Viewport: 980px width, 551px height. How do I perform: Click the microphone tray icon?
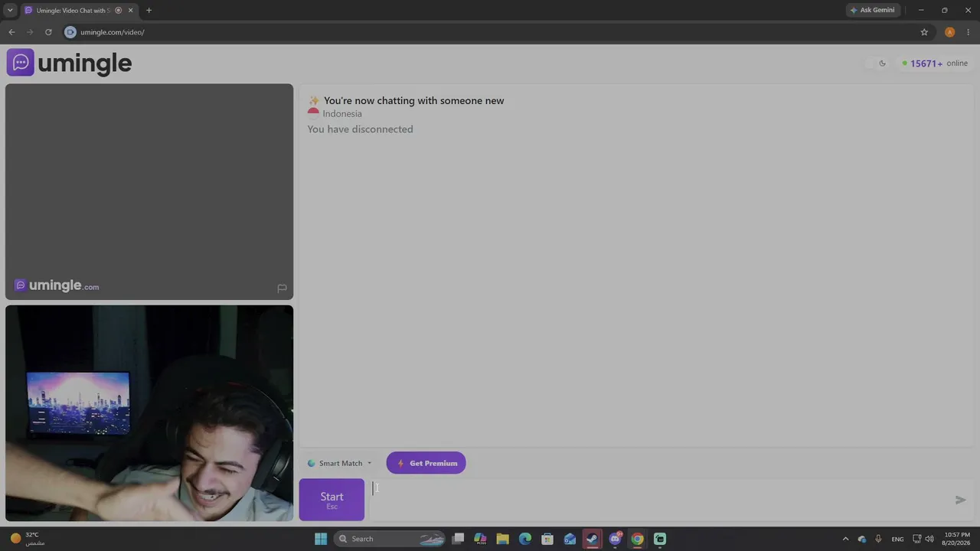878,539
